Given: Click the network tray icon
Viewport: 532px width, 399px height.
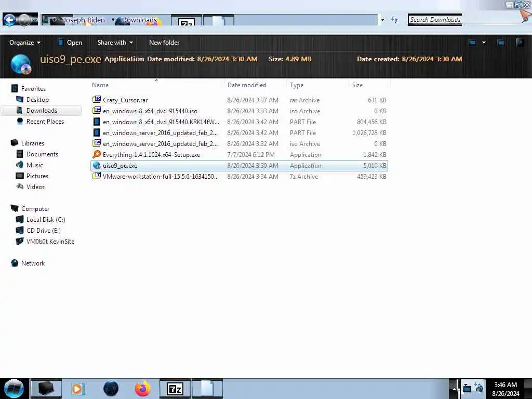Looking at the screenshot, I should (467, 388).
